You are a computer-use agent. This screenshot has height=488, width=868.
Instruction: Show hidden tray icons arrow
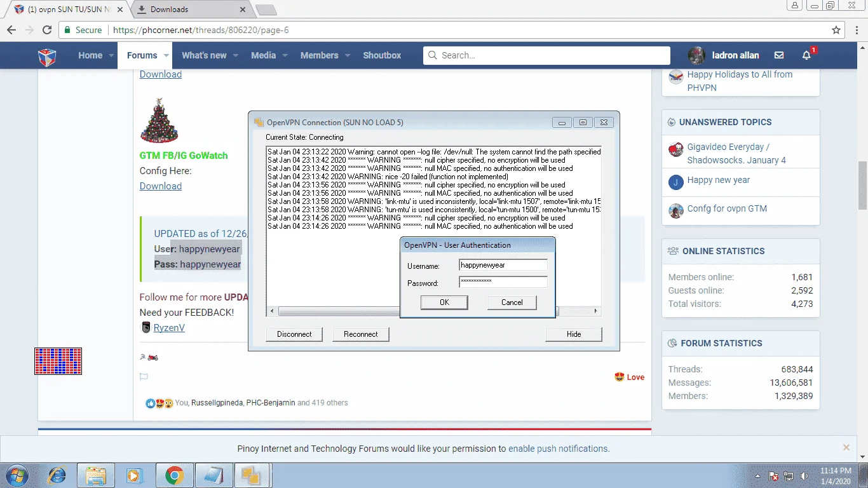click(x=757, y=476)
